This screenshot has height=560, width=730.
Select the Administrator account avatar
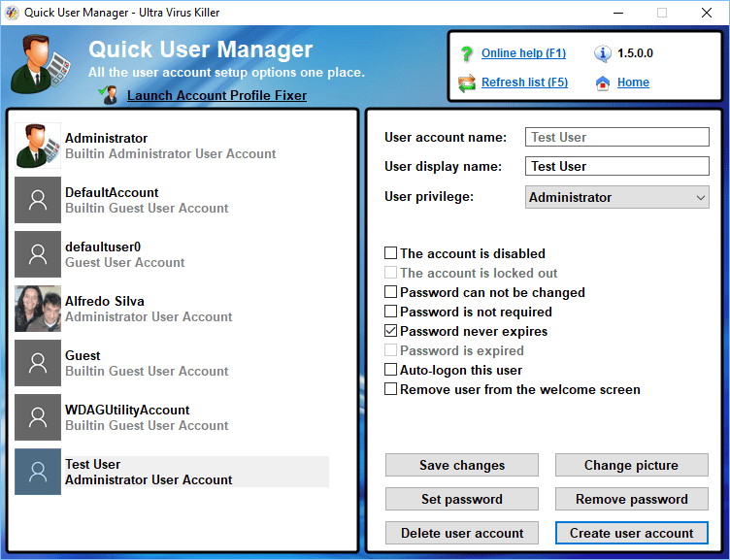click(x=38, y=146)
